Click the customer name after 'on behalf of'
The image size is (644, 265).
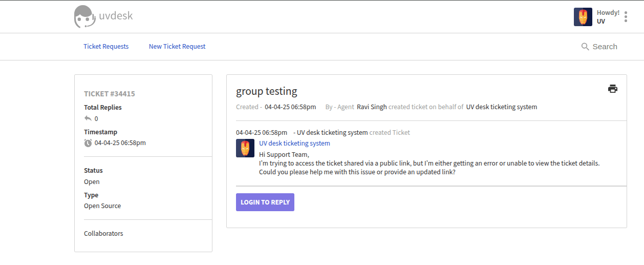click(502, 107)
